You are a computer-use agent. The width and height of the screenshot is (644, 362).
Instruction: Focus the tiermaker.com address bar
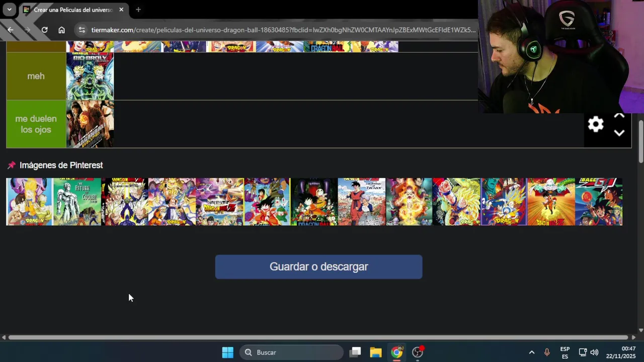pyautogui.click(x=283, y=30)
